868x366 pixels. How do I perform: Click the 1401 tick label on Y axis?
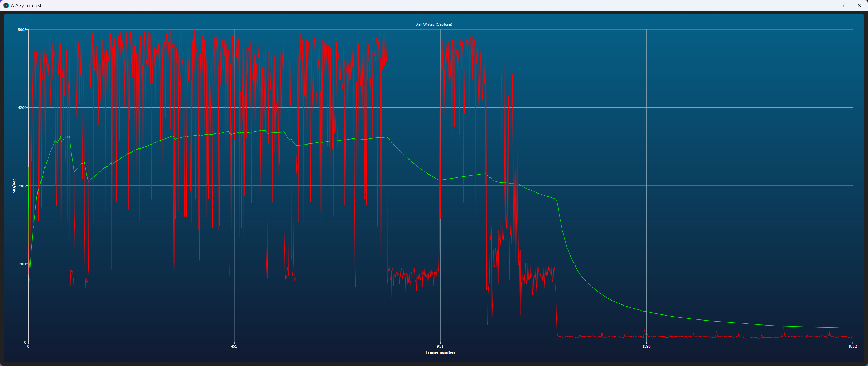[22, 264]
